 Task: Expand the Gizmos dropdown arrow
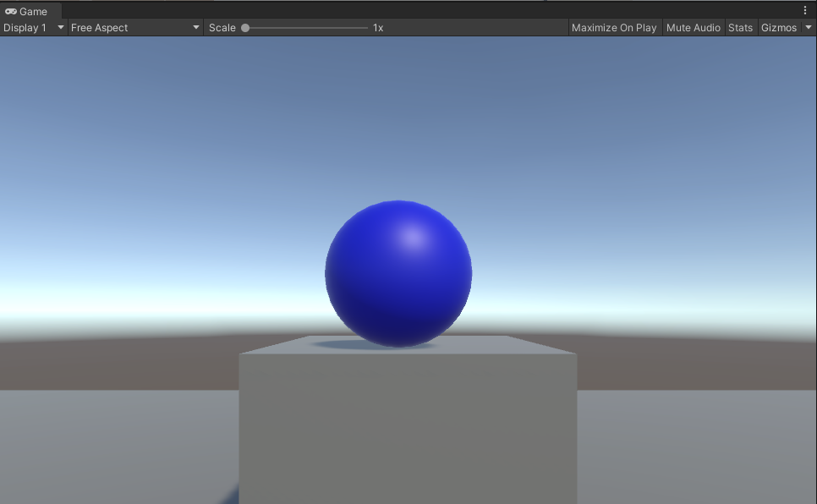[809, 28]
